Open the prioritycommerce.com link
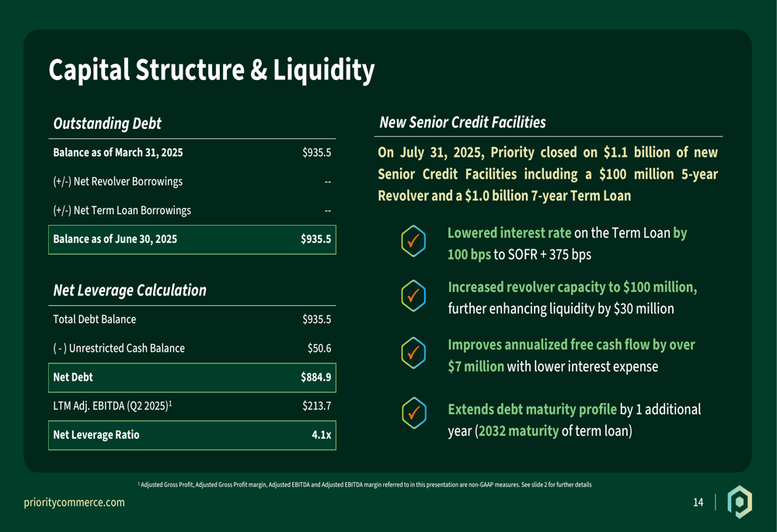This screenshot has width=777, height=532. pos(75,502)
